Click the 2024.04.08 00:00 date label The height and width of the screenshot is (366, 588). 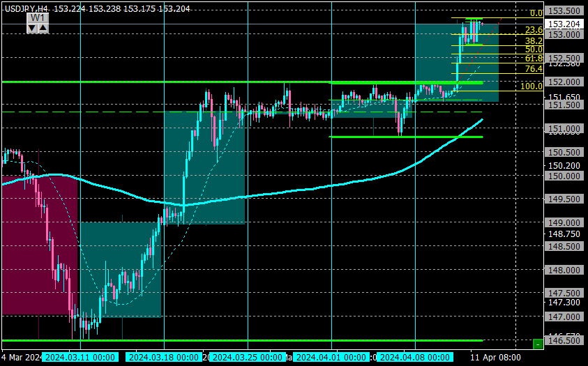[x=415, y=358]
